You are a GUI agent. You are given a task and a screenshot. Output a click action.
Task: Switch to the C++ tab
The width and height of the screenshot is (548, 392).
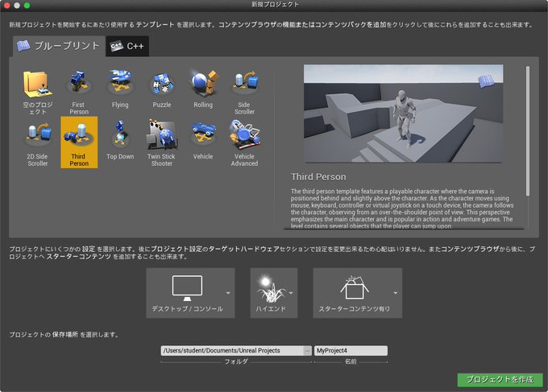click(127, 46)
